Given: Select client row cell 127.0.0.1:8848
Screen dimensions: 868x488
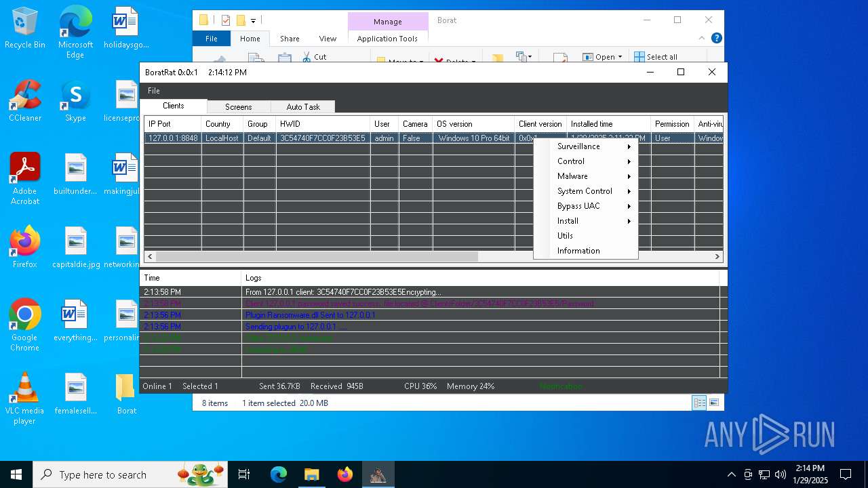Looking at the screenshot, I should pyautogui.click(x=173, y=138).
